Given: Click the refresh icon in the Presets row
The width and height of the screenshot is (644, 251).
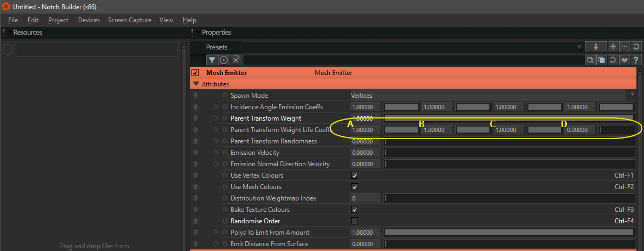Looking at the screenshot, I should pyautogui.click(x=636, y=47).
